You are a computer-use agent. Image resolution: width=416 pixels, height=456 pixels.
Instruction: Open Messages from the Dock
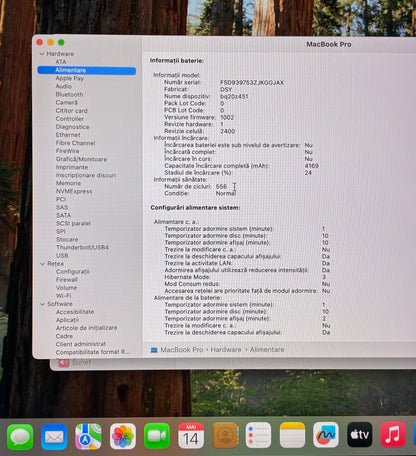coord(20,437)
